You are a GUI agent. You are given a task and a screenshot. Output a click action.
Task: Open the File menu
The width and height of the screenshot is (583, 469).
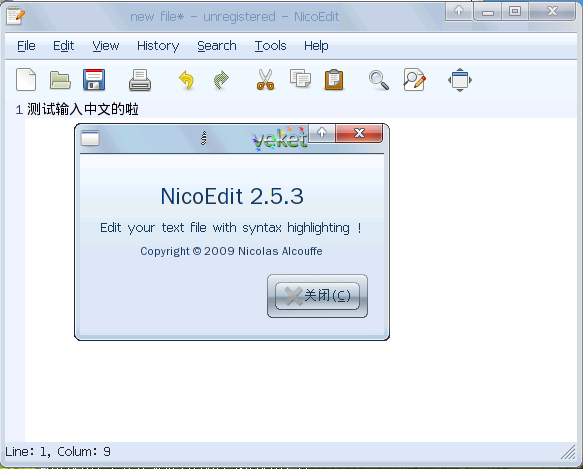[x=26, y=46]
